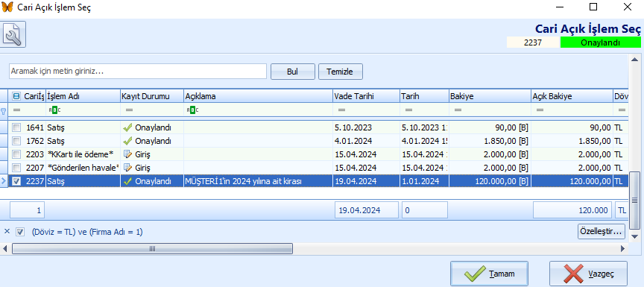Screen dimensions: 644x287
Task: Sort by the Tarih column header
Action: point(424,96)
